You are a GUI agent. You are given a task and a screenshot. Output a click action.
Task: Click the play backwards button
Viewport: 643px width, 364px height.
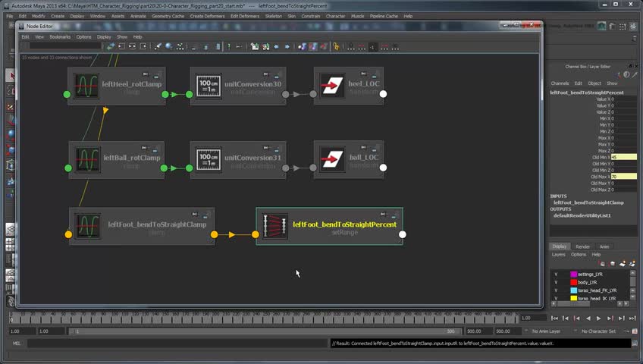pos(588,318)
